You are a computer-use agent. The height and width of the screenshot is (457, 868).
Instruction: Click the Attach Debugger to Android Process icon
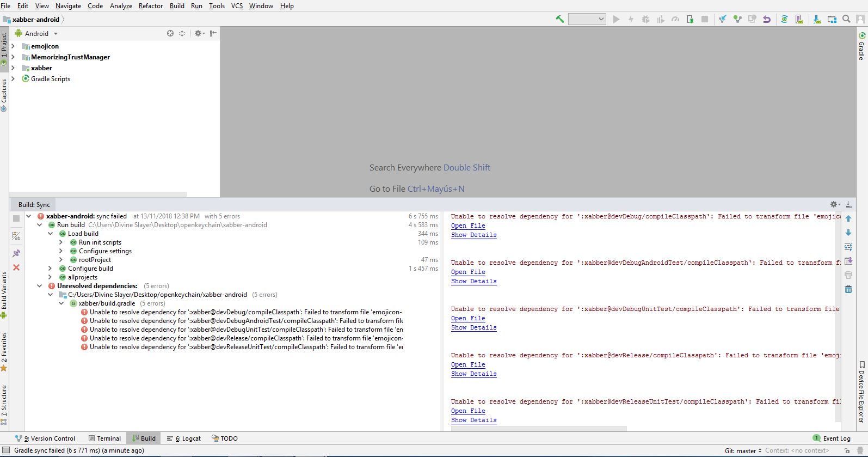pyautogui.click(x=690, y=19)
